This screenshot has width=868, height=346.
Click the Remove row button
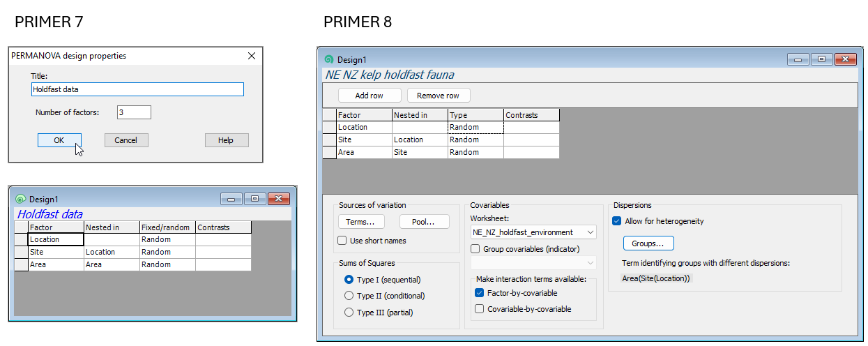coord(439,96)
